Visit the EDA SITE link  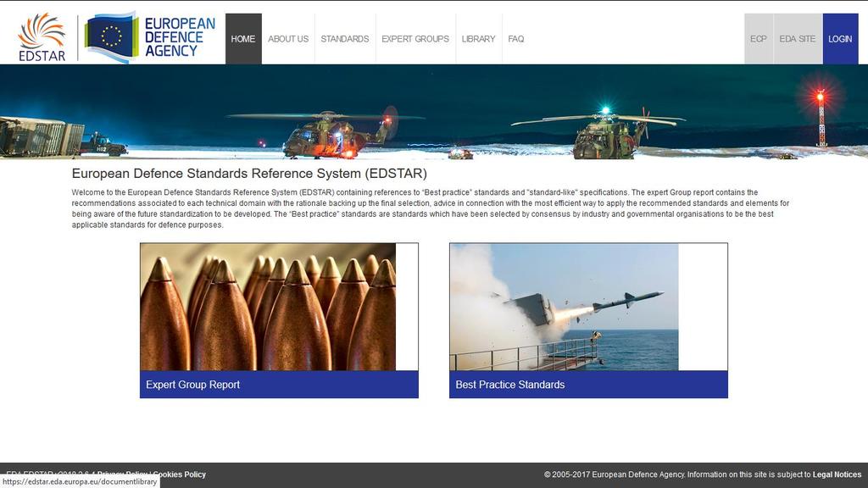[797, 39]
